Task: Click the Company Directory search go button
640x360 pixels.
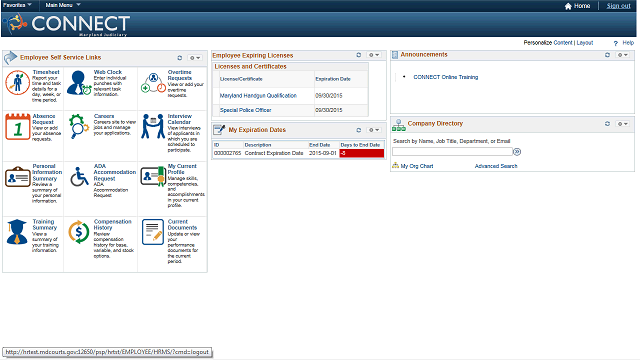Action: coord(517,152)
